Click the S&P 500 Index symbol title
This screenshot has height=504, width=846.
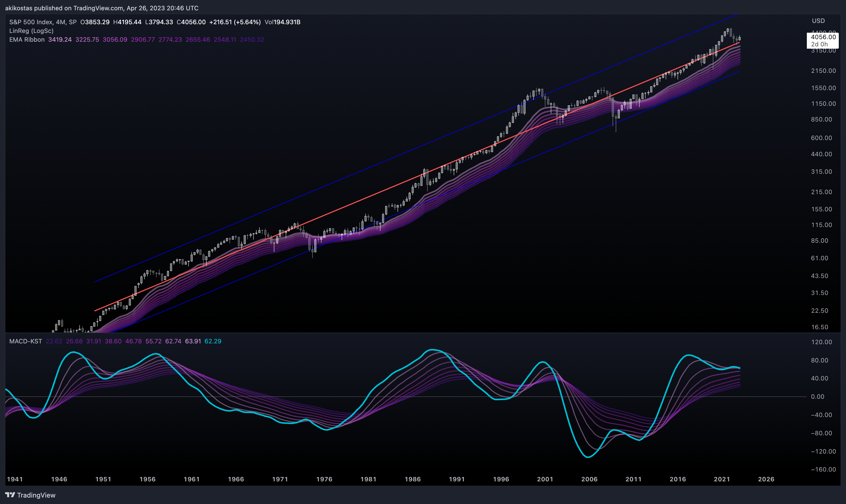[x=43, y=22]
